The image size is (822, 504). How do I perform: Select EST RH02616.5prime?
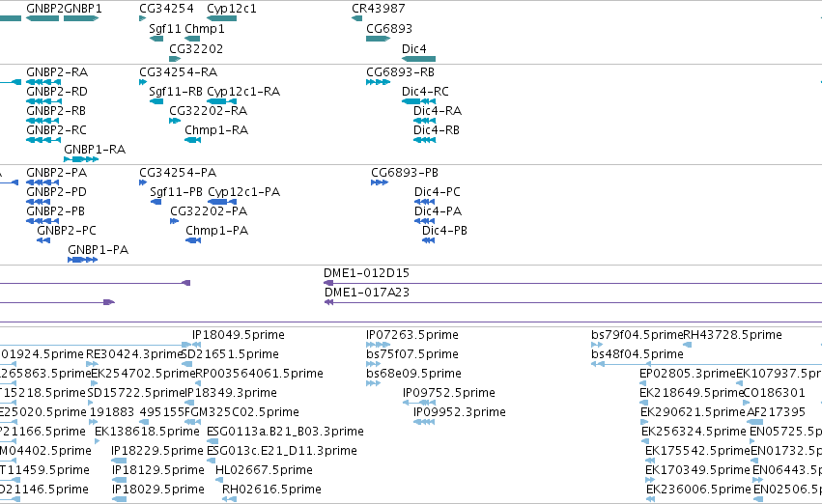(x=272, y=490)
